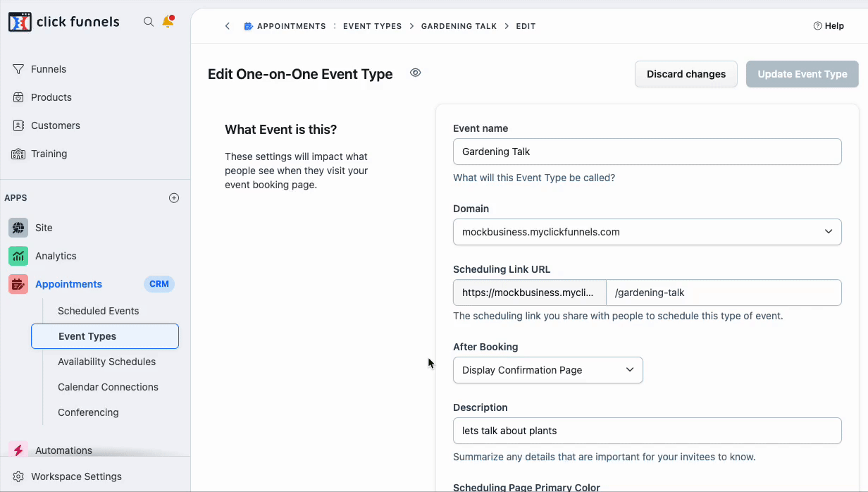The image size is (868, 492).
Task: Click the Automations lightning icon
Action: pyautogui.click(x=18, y=450)
